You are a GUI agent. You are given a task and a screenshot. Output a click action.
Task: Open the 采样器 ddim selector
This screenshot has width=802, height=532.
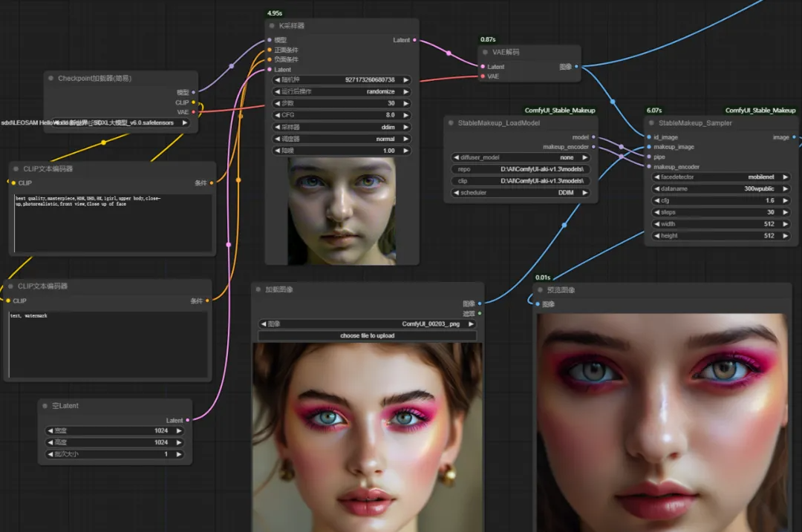coord(342,127)
